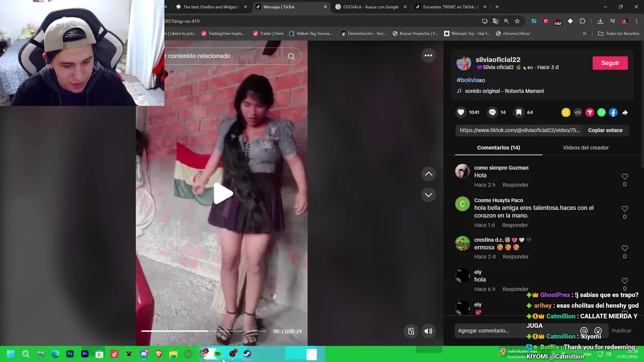This screenshot has width=644, height=362.
Task: Mention a user with the @ icon
Action: point(584,331)
